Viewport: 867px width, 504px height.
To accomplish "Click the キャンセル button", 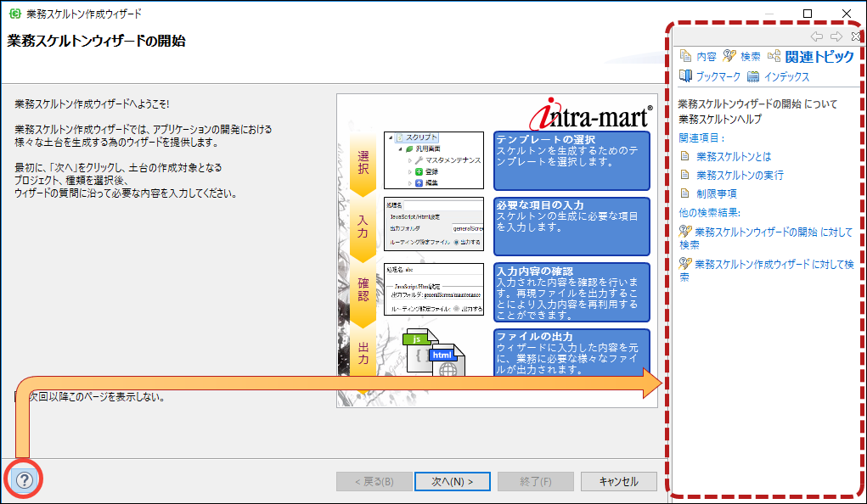I will (619, 481).
